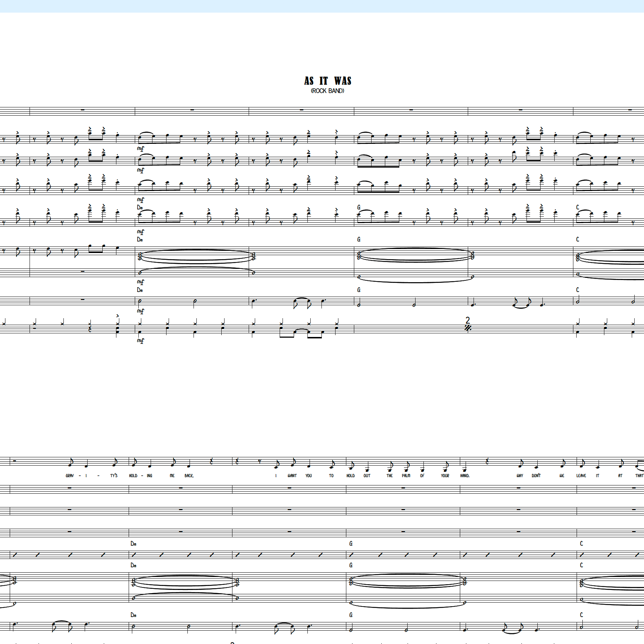Viewport: 644px width, 644px height.
Task: Click the lyric word "WANT"
Action: (x=292, y=476)
